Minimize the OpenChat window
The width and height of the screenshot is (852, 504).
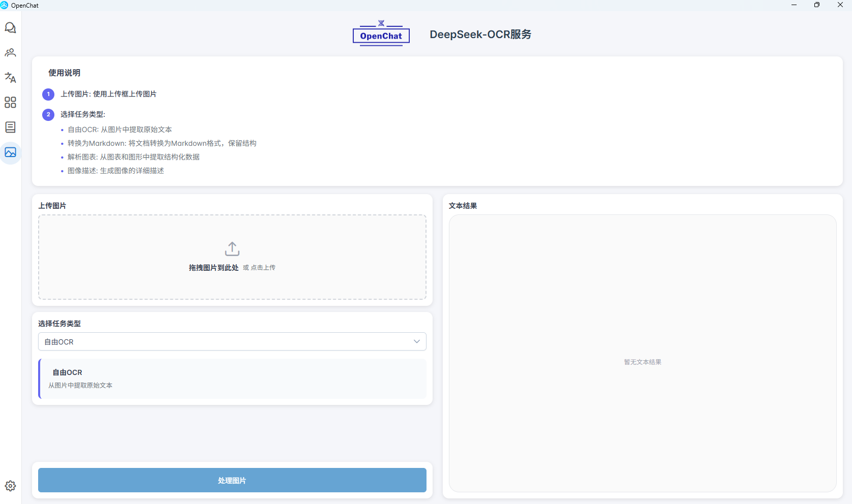794,5
